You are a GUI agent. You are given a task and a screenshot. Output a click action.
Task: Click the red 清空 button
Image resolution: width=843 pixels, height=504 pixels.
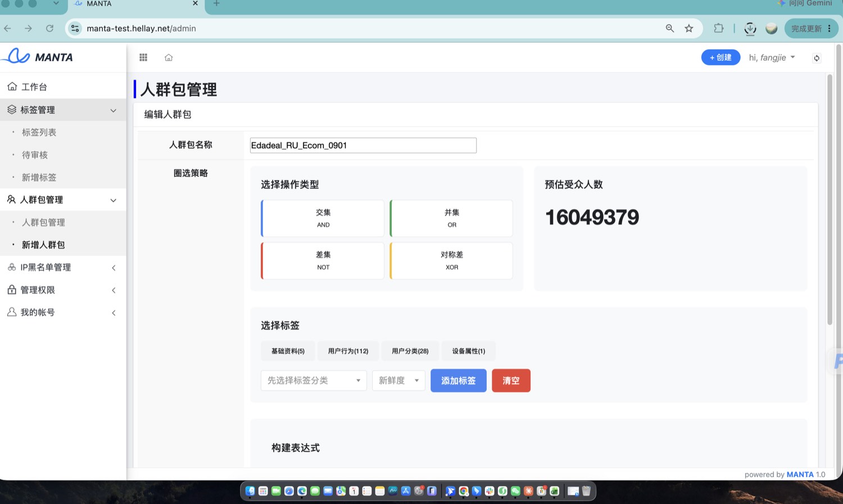(x=511, y=380)
